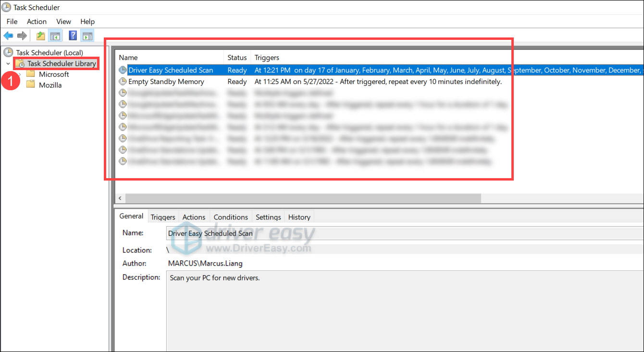Select Task Scheduler (Local) root node
This screenshot has width=644, height=352.
click(49, 52)
